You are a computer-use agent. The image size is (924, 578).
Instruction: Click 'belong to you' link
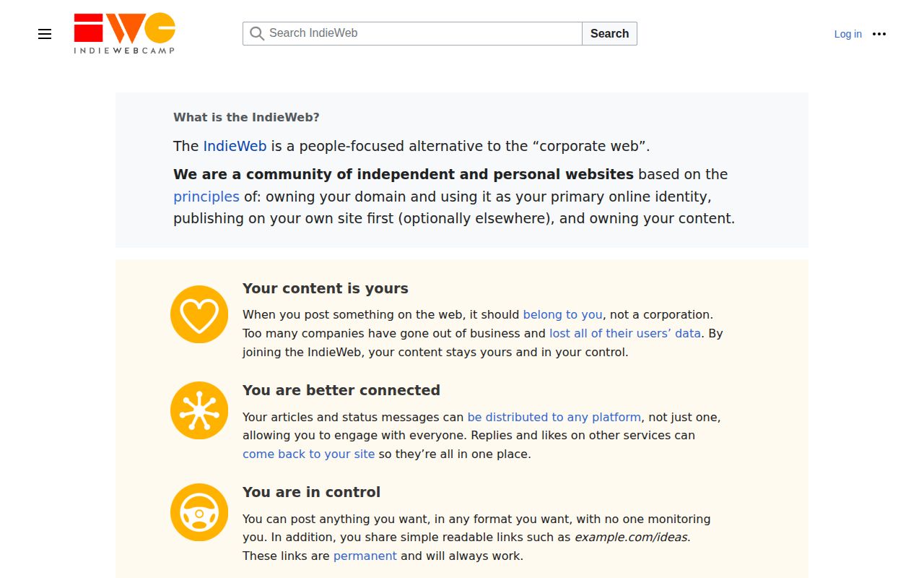(x=562, y=314)
